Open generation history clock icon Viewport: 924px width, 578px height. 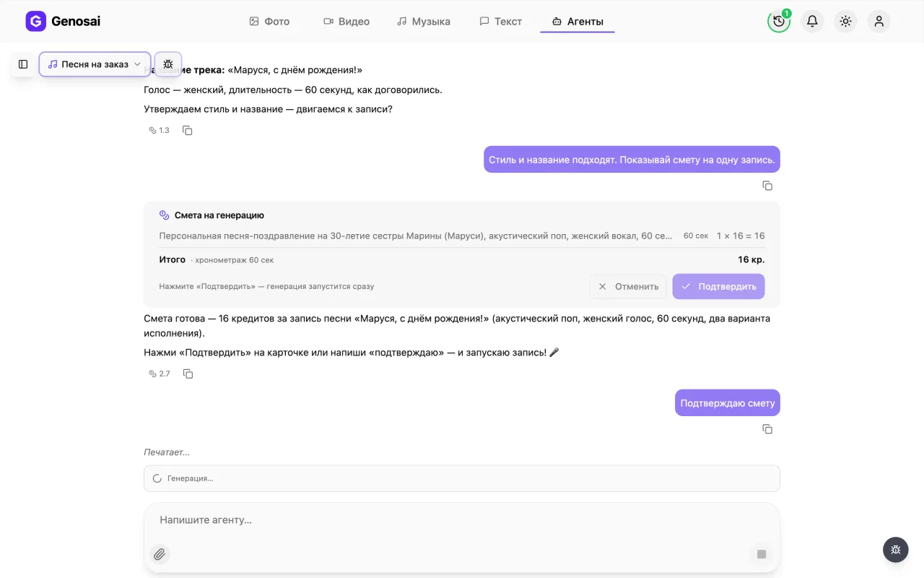coord(779,22)
